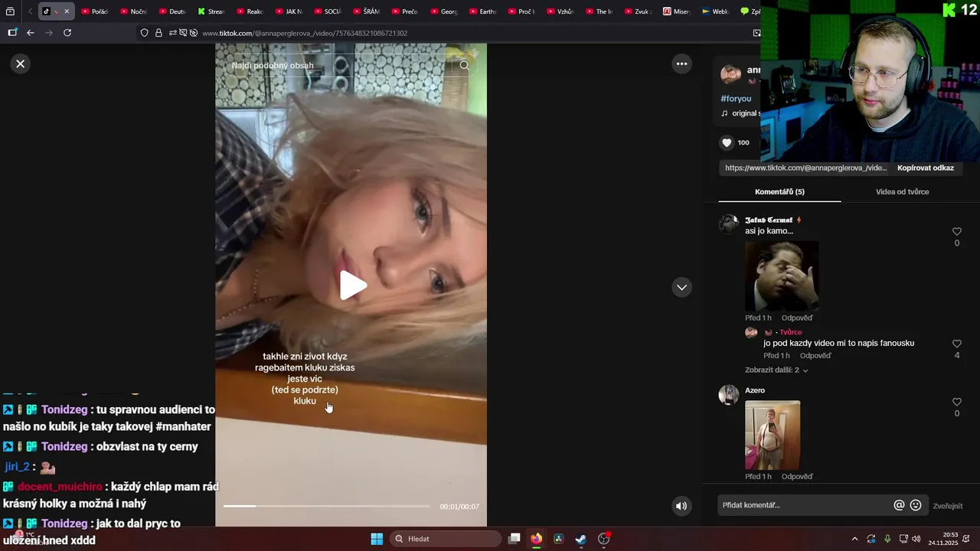Show hidden tray icons with the chevron
The width and height of the screenshot is (980, 551).
tap(854, 539)
